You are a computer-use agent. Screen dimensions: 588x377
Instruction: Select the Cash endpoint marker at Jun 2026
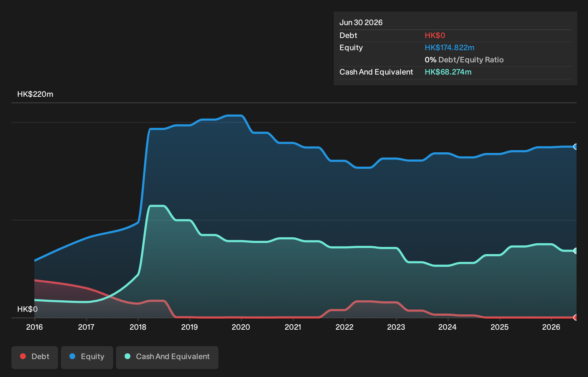576,251
